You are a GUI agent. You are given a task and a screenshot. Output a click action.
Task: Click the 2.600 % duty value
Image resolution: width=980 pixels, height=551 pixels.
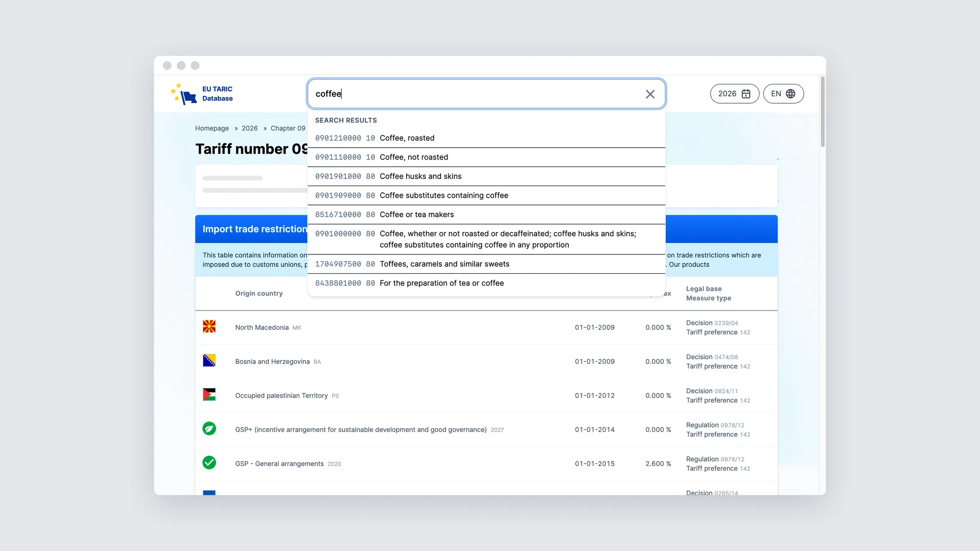[658, 464]
